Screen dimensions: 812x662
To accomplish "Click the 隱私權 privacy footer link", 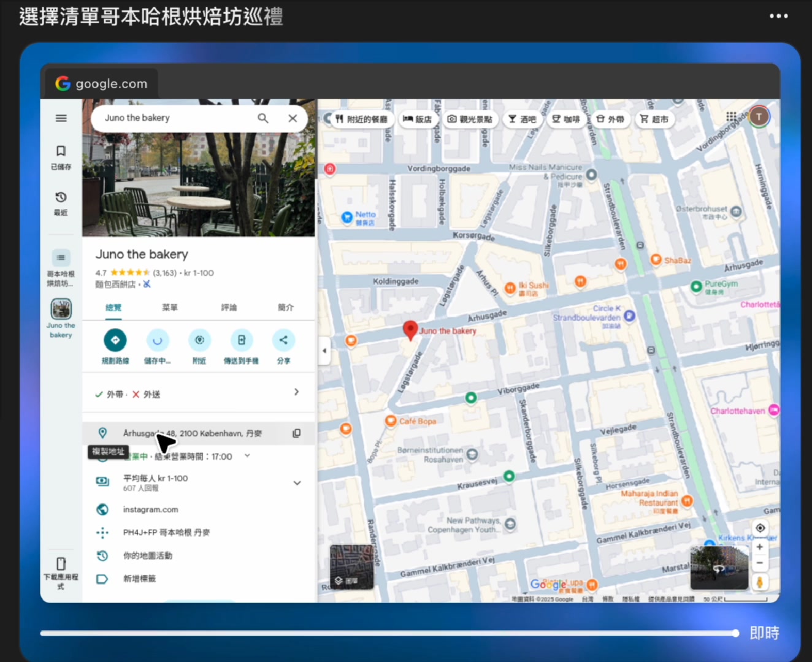I will coord(632,599).
